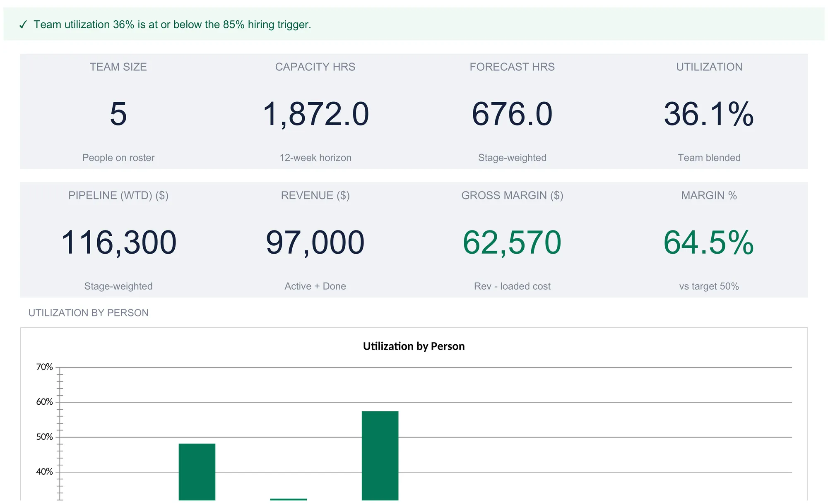This screenshot has height=504, width=828.
Task: Click the 40% axis label
Action: pos(44,472)
